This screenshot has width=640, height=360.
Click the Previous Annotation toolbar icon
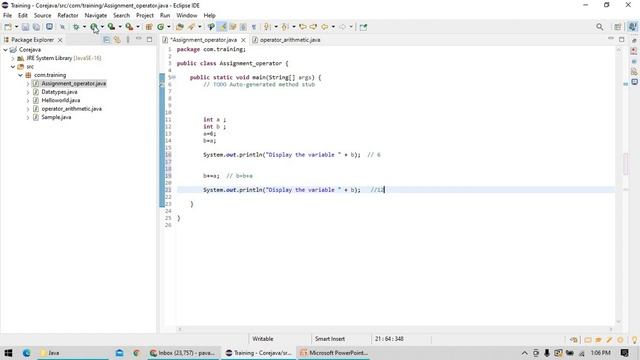[285, 27]
